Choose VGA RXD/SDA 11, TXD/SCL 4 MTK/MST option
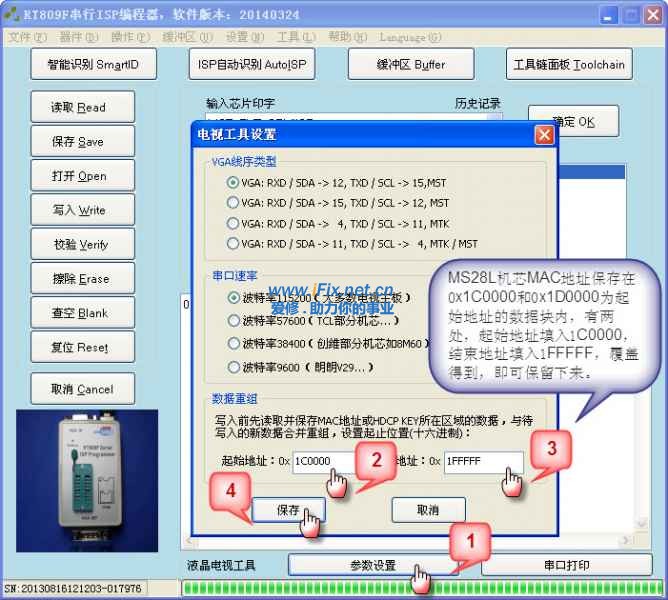The height and width of the screenshot is (600, 668). click(233, 243)
